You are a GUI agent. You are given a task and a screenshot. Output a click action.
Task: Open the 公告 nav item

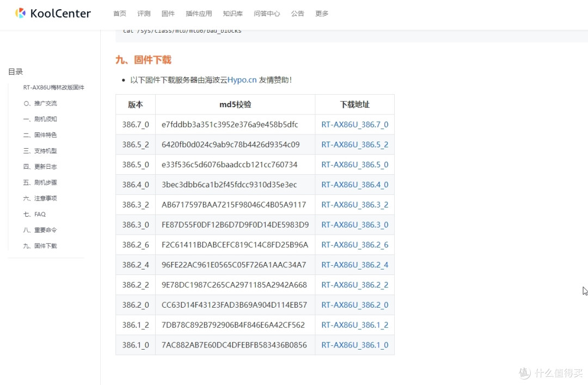[297, 14]
